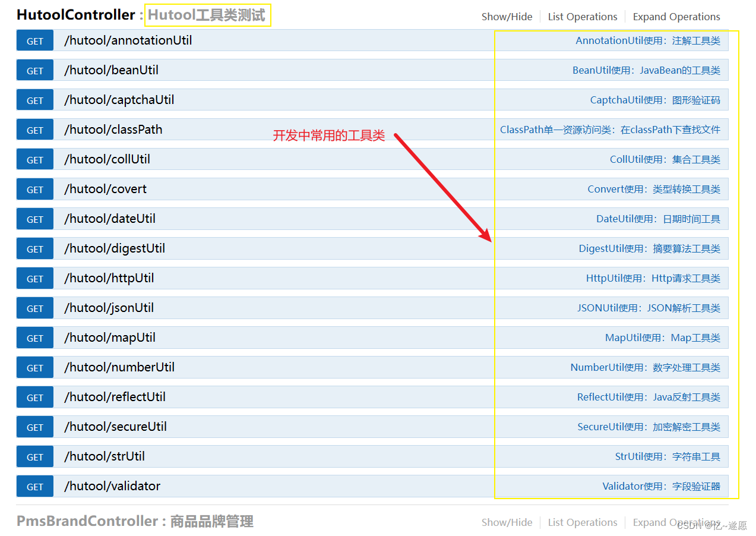Expand the /hutool/annotationUtil endpoint path
Image resolution: width=756 pixels, height=536 pixels.
[128, 40]
